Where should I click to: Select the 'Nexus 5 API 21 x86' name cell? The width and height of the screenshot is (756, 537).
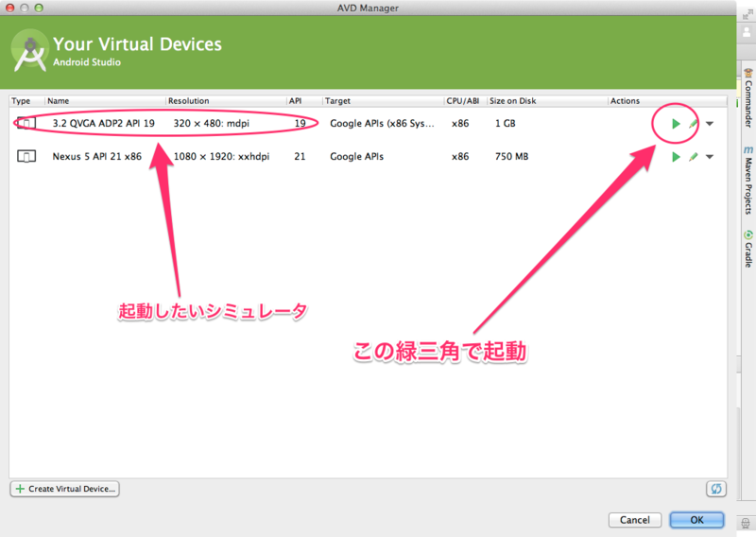(97, 156)
